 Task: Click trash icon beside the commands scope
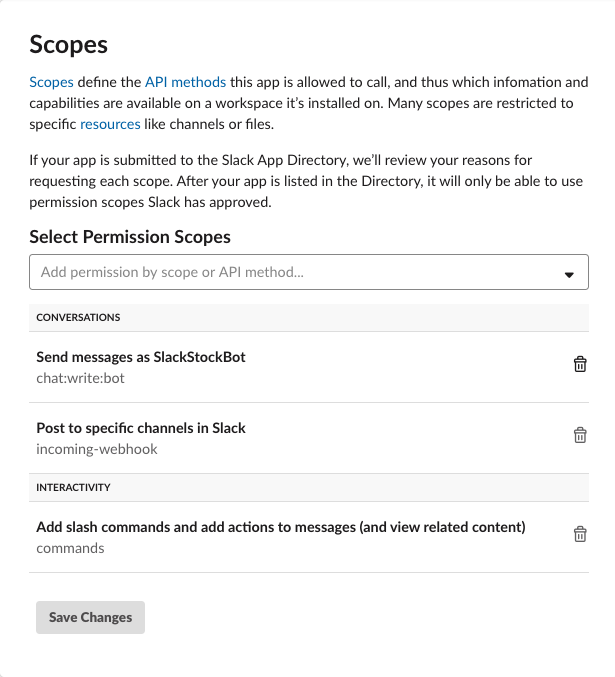point(580,534)
